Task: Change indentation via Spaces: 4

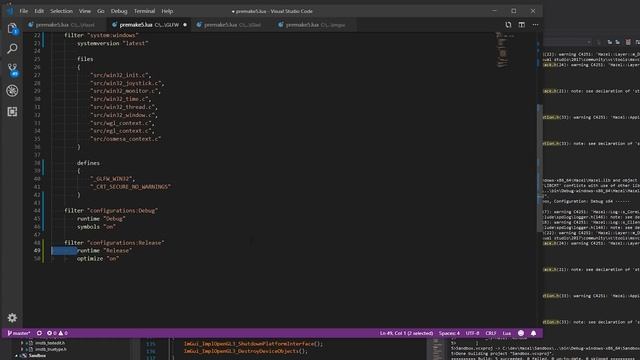Action: (x=449, y=333)
